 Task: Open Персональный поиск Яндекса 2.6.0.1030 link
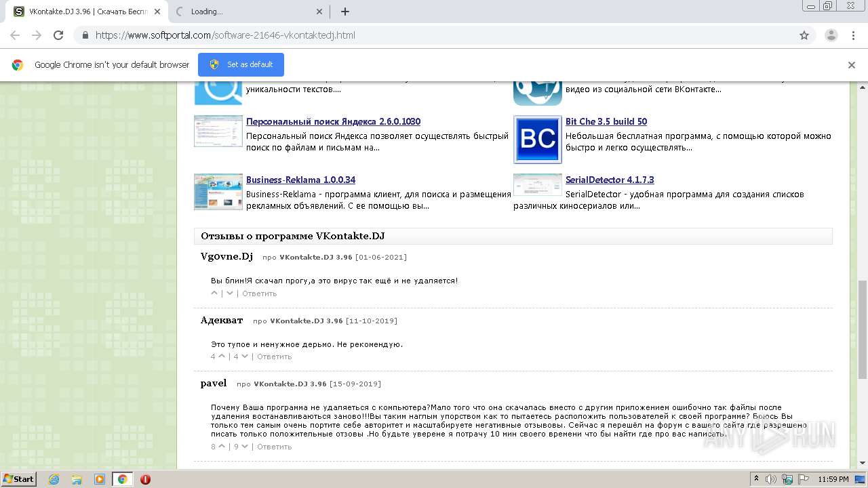point(333,121)
